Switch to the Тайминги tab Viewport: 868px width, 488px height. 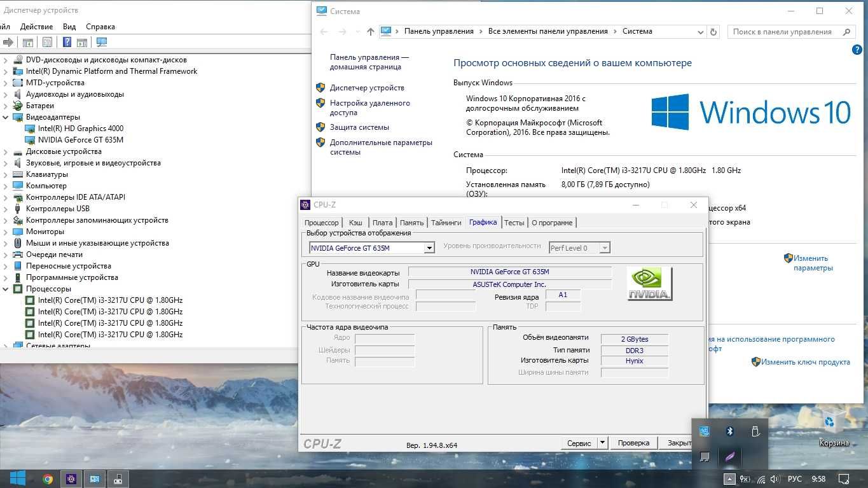(446, 223)
